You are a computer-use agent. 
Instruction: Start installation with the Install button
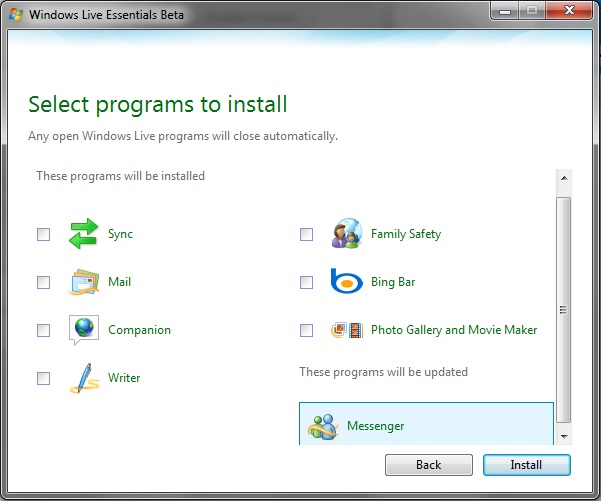point(527,465)
